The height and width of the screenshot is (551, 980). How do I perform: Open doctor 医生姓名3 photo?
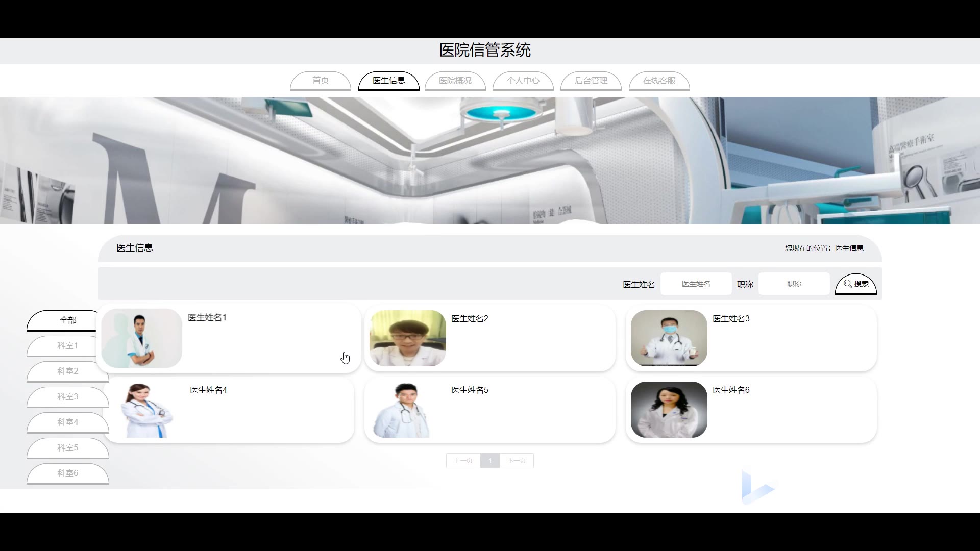[x=669, y=338]
